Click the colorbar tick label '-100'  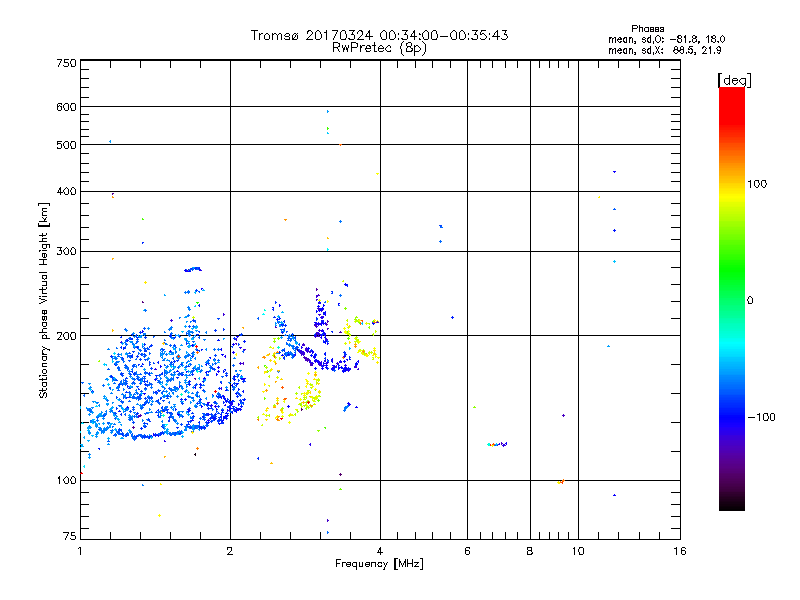[x=761, y=417]
